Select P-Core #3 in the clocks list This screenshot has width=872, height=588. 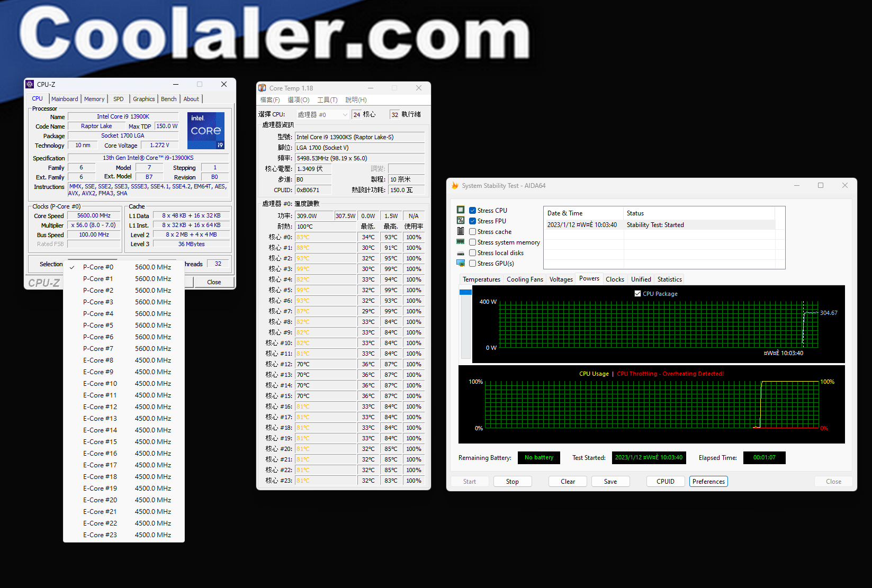pyautogui.click(x=124, y=302)
